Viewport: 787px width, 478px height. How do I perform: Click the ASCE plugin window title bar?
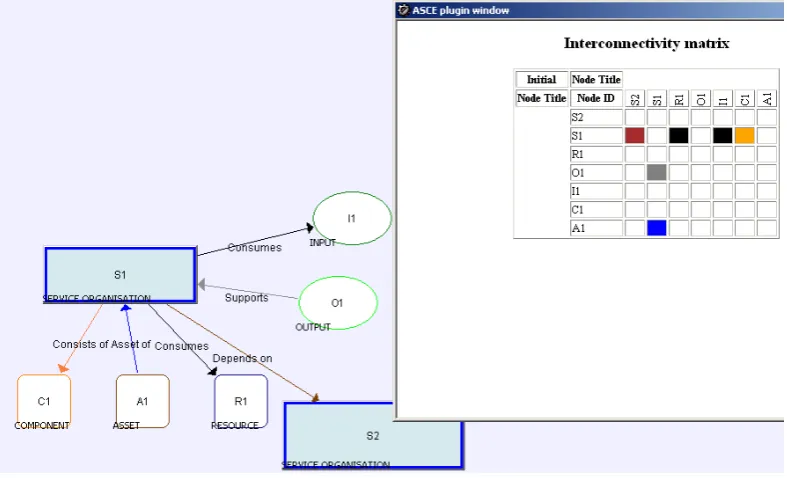[x=590, y=10]
